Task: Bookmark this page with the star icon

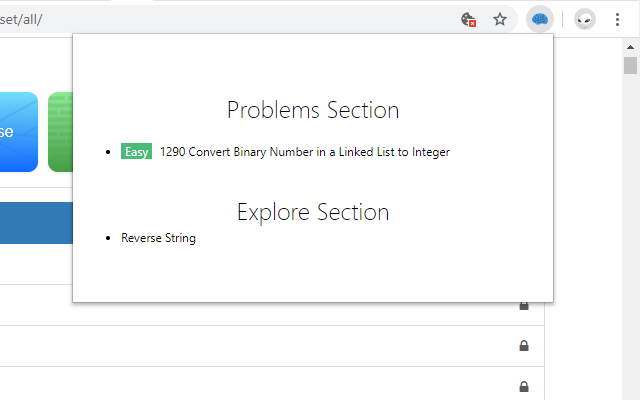Action: tap(500, 19)
